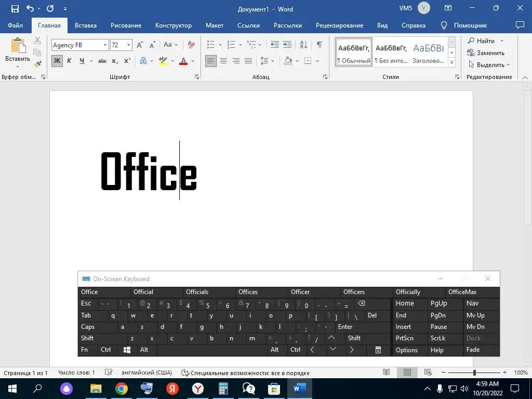Clear all formatting with eraser icon

tap(191, 45)
